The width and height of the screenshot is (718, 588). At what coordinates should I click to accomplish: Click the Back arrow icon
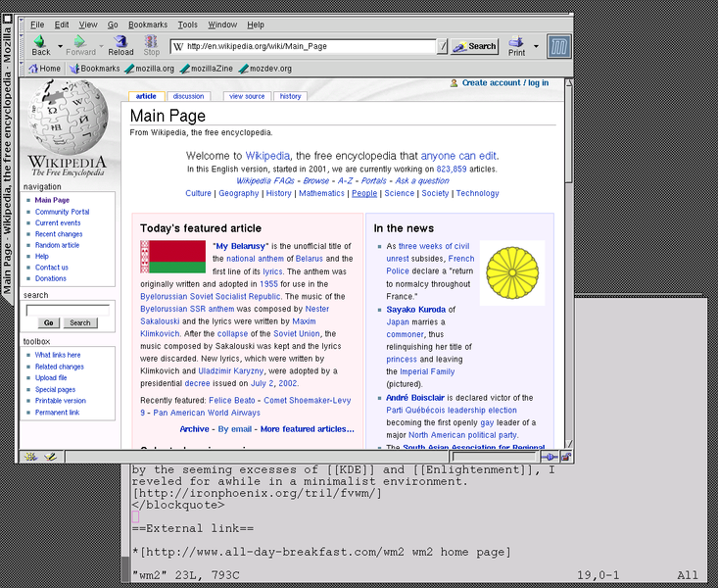pyautogui.click(x=40, y=41)
